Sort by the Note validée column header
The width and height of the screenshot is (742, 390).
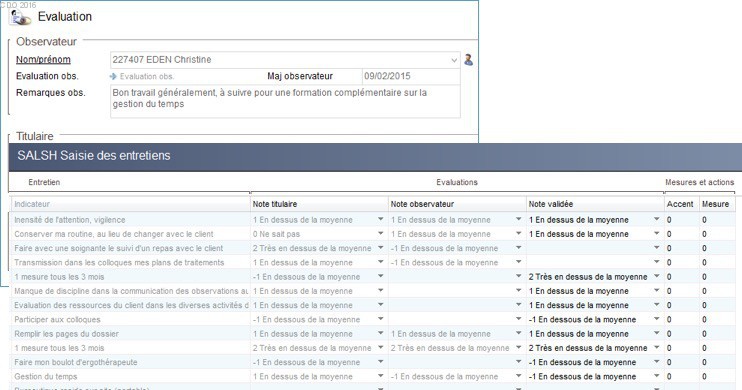[x=595, y=204]
